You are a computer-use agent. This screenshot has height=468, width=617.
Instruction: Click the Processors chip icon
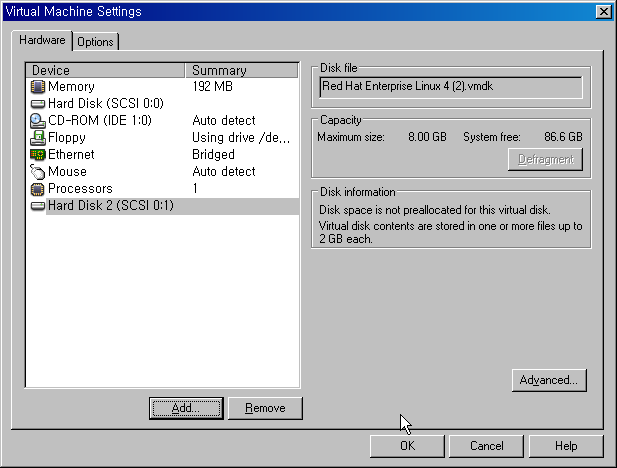tap(38, 189)
